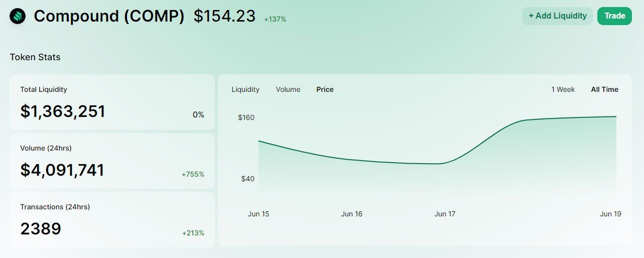Open the Add Liquidity dialog
644x258 pixels.
click(x=558, y=16)
